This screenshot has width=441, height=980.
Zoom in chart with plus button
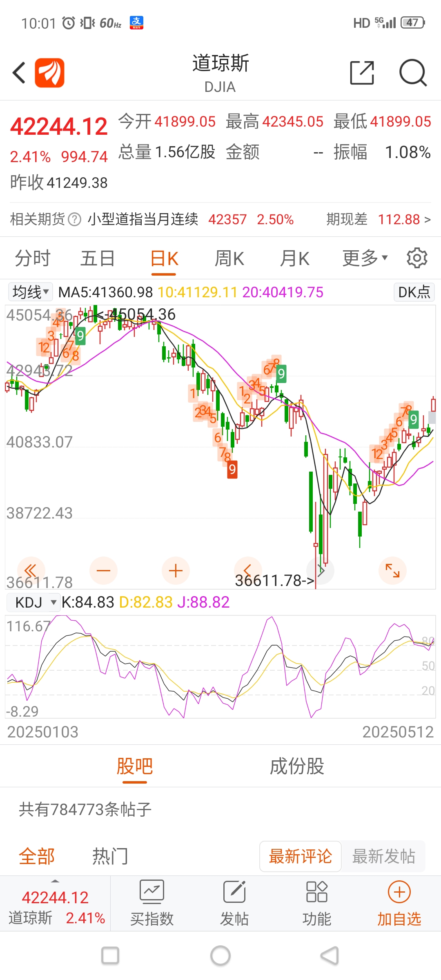click(176, 570)
